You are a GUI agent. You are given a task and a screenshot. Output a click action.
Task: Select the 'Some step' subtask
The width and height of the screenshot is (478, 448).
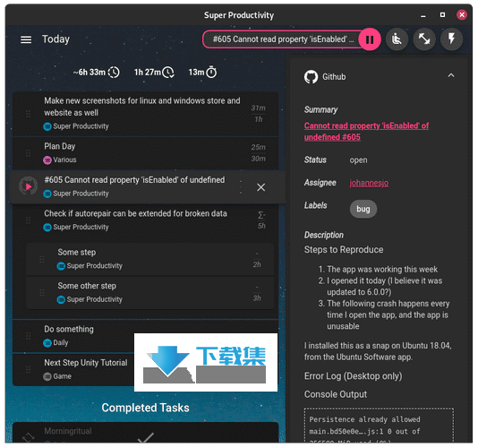point(149,259)
